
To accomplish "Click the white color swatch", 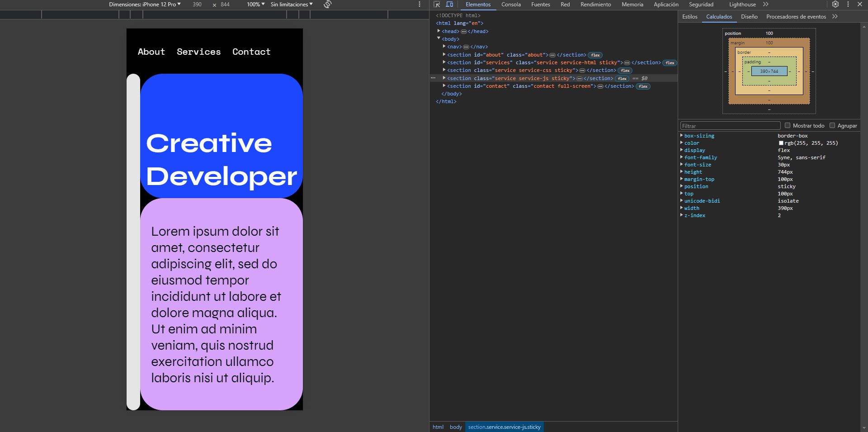I will tap(781, 143).
